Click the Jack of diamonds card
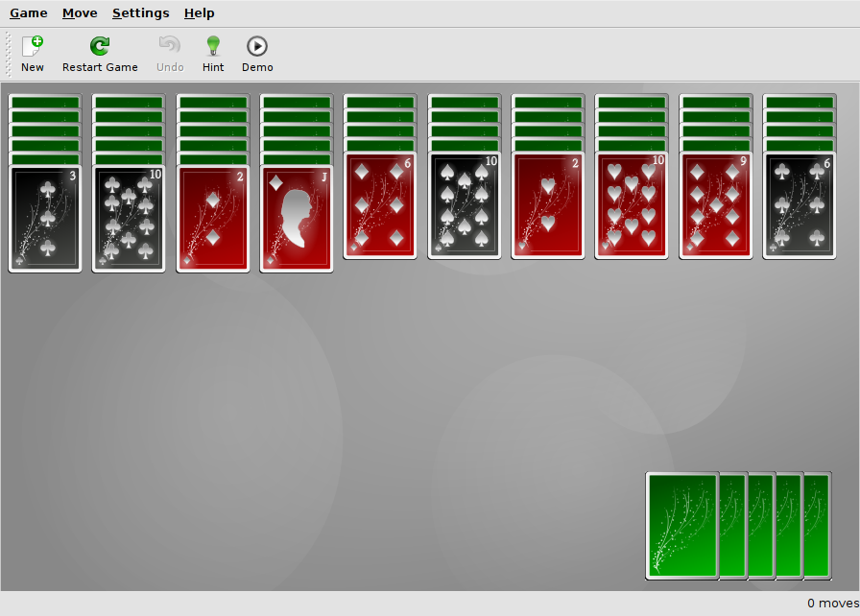 [297, 219]
